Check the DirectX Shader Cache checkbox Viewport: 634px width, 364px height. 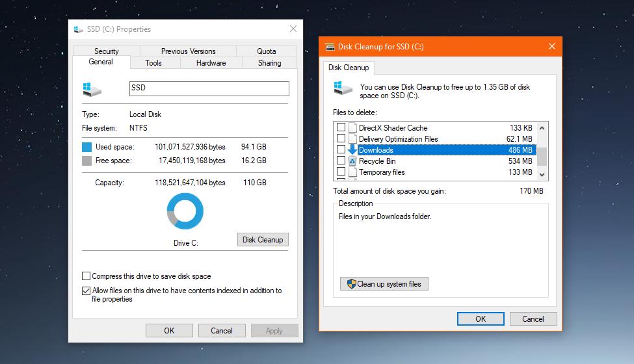[x=341, y=127]
